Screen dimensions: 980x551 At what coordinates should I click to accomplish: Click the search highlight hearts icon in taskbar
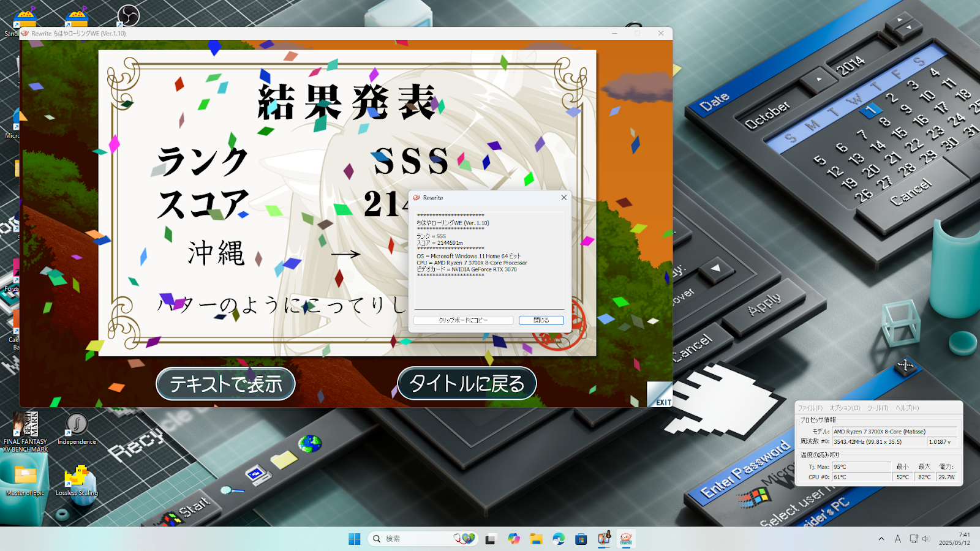point(464,539)
